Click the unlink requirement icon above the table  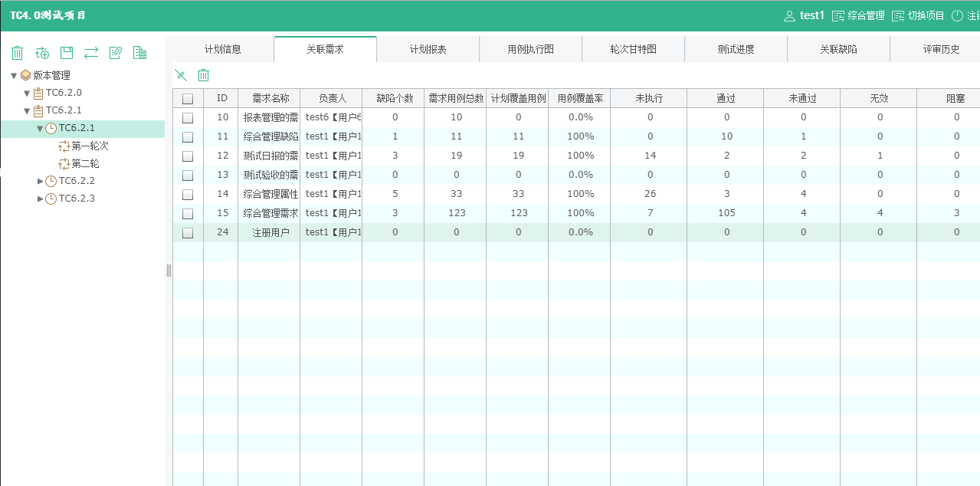181,75
